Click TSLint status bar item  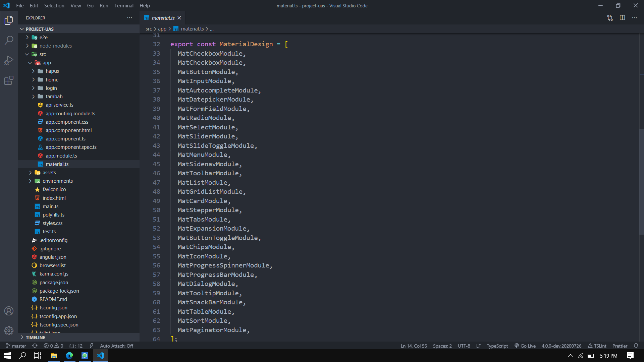click(597, 346)
